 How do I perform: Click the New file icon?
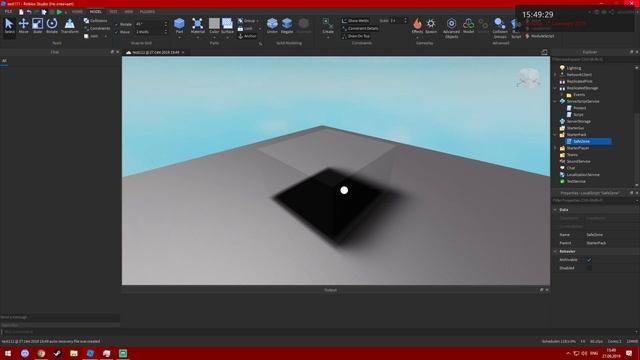[x=21, y=12]
